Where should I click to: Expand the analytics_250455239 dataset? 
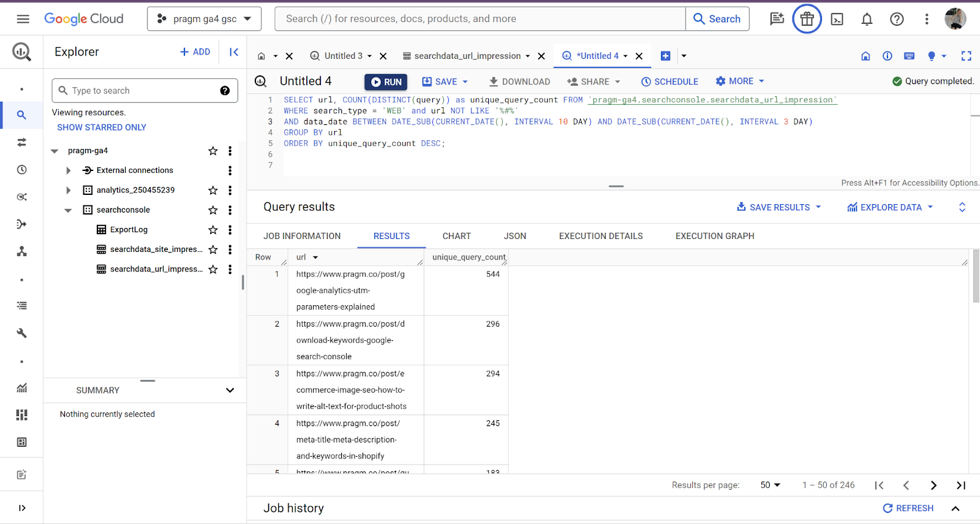(68, 190)
